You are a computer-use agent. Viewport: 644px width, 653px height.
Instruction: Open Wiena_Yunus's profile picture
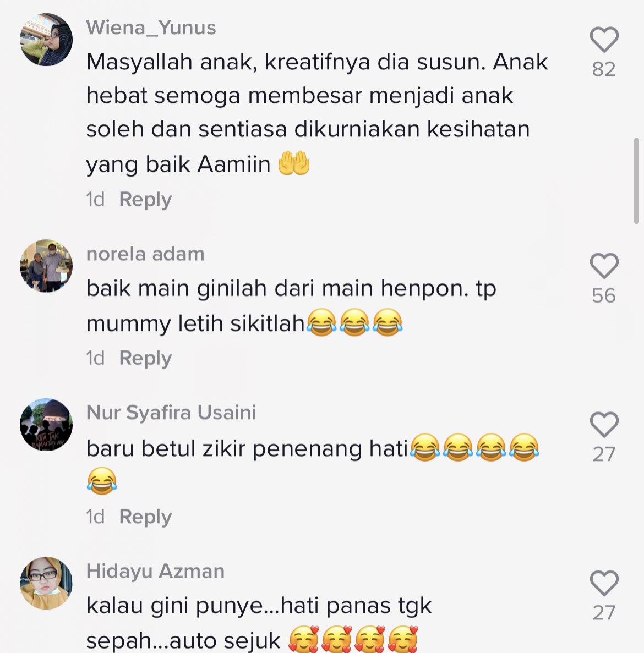click(x=46, y=40)
